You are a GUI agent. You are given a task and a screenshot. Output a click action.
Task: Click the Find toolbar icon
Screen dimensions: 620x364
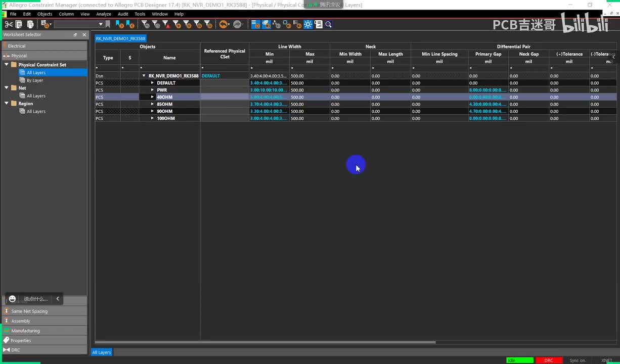point(46,24)
